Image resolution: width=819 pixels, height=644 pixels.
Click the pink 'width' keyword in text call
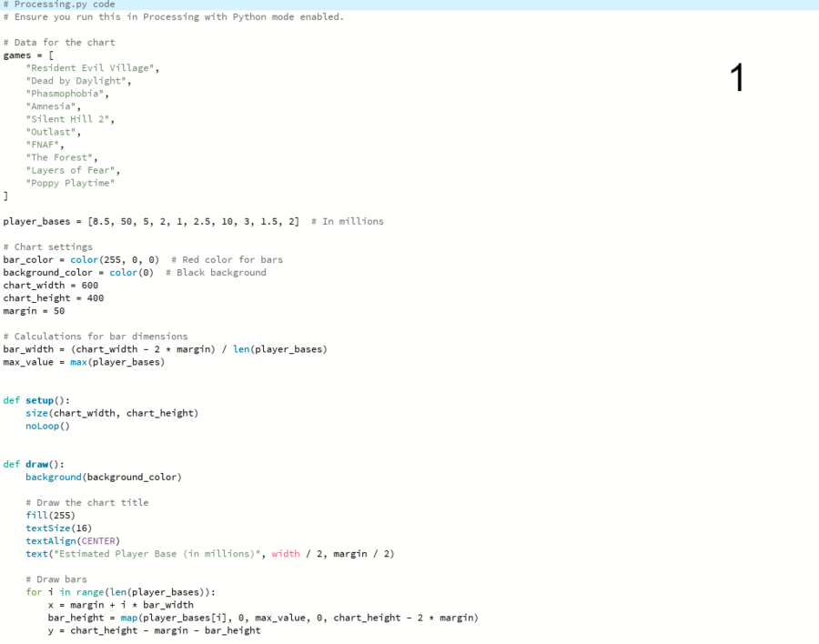pos(286,554)
